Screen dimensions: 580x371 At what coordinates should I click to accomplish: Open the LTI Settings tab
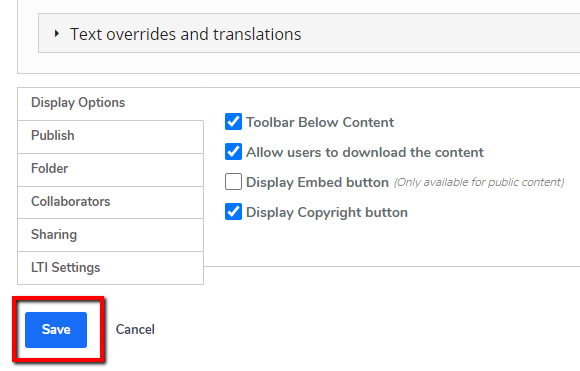[110, 268]
